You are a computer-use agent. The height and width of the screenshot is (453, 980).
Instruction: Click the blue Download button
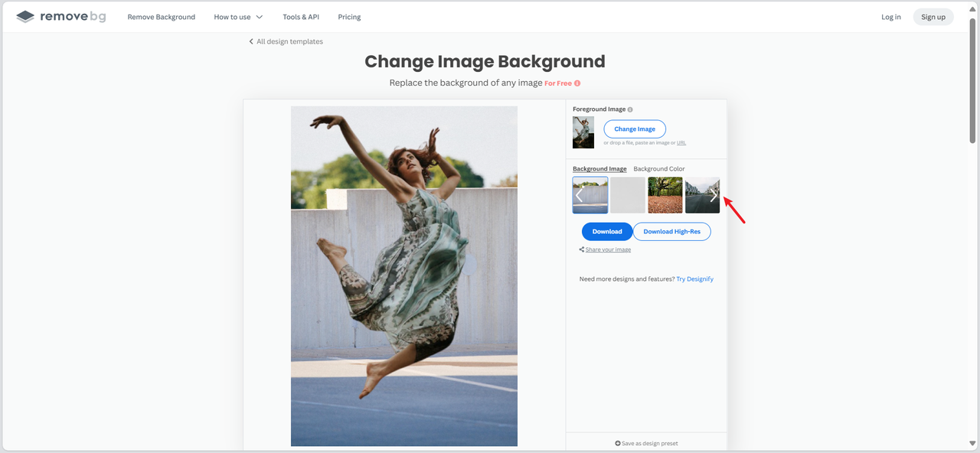pos(607,231)
